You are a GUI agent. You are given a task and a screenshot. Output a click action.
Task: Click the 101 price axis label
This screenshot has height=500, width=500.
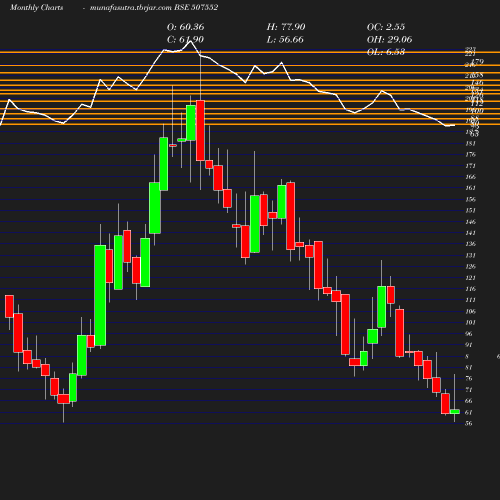470,323
